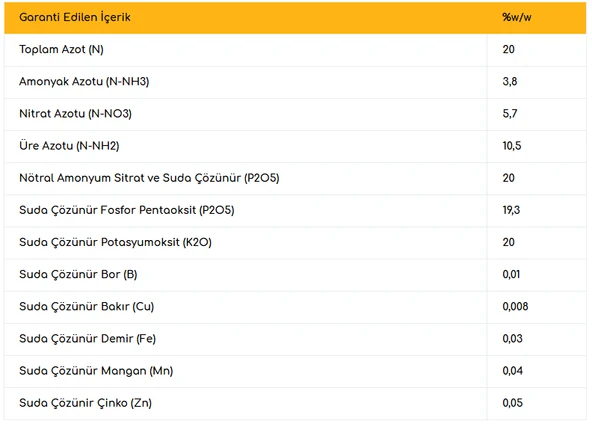Select 'Suda Çözünür Potasyumoksit (K2O)' label
The image size is (592, 433).
pos(116,242)
